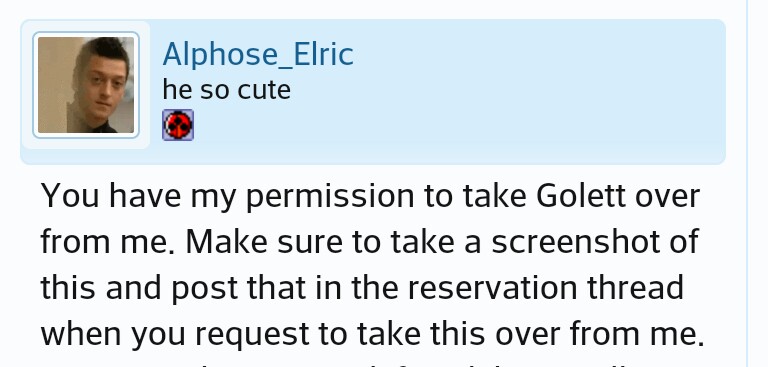Click the red ladybug badge icon
Screen dimensions: 768x367
178,125
